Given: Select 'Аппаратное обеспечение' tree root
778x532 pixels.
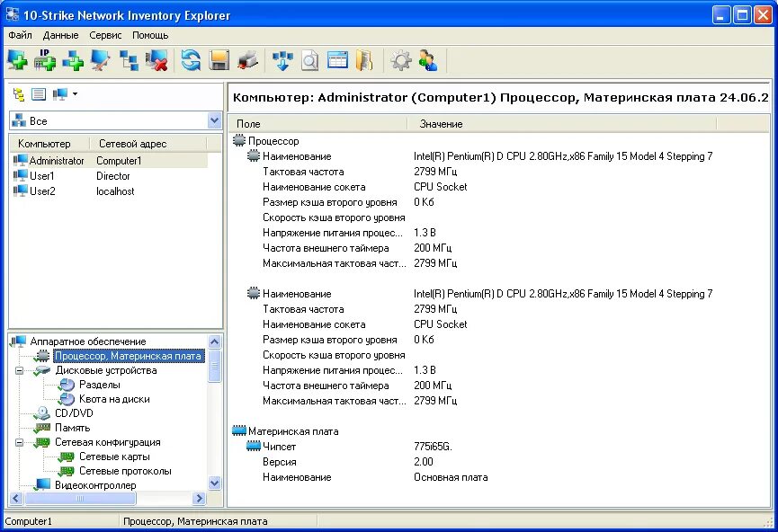Looking at the screenshot, I should click(88, 341).
